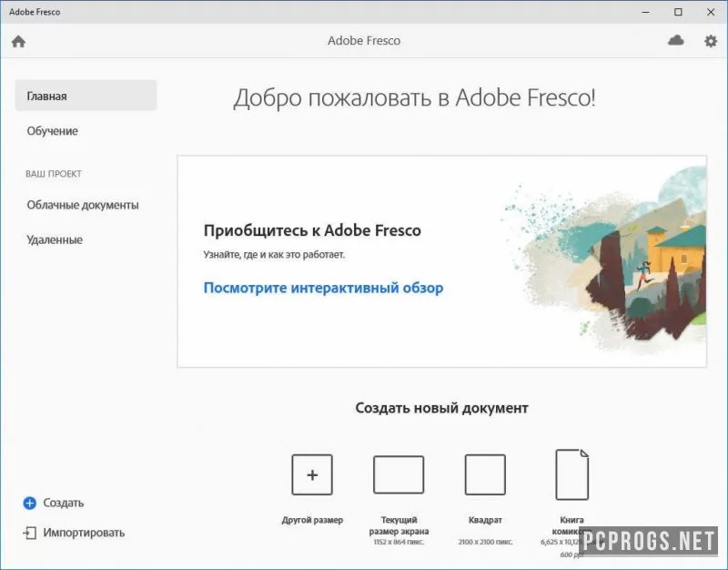Choose Текущий размер экрана preset

click(x=399, y=474)
